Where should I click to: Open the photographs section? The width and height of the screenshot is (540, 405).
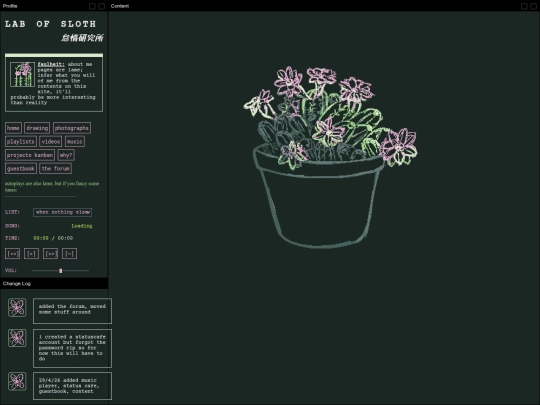click(x=72, y=128)
